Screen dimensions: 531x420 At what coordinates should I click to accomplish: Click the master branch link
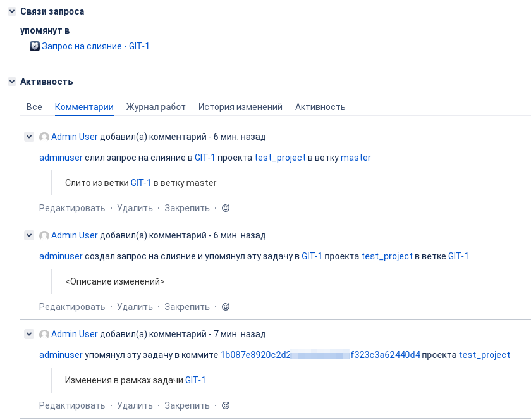coord(356,157)
